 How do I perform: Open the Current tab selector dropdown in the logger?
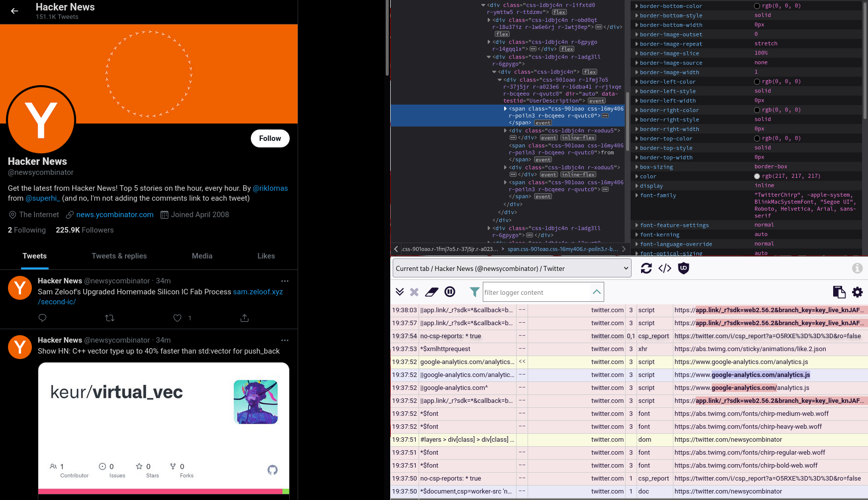click(512, 268)
